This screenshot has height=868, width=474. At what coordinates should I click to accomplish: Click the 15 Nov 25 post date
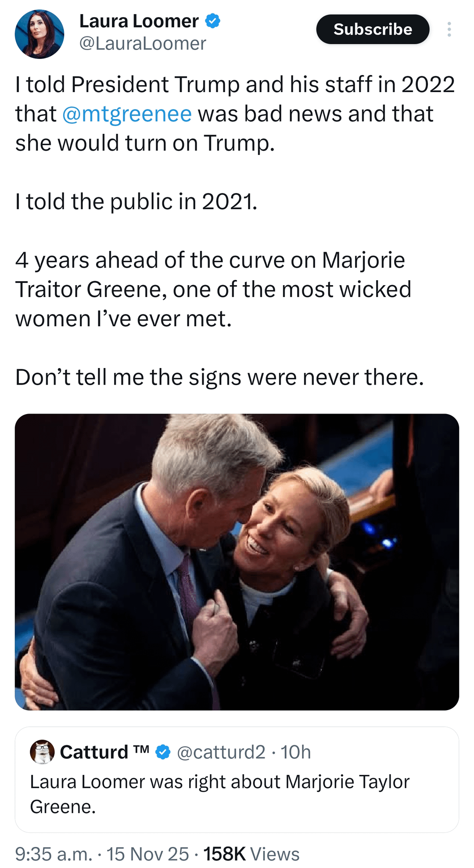pos(147,854)
